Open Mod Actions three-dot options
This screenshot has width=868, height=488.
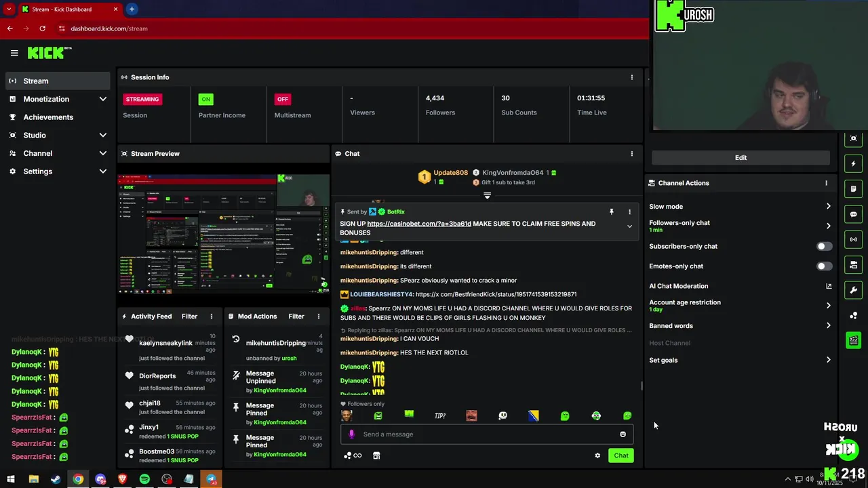(x=319, y=317)
